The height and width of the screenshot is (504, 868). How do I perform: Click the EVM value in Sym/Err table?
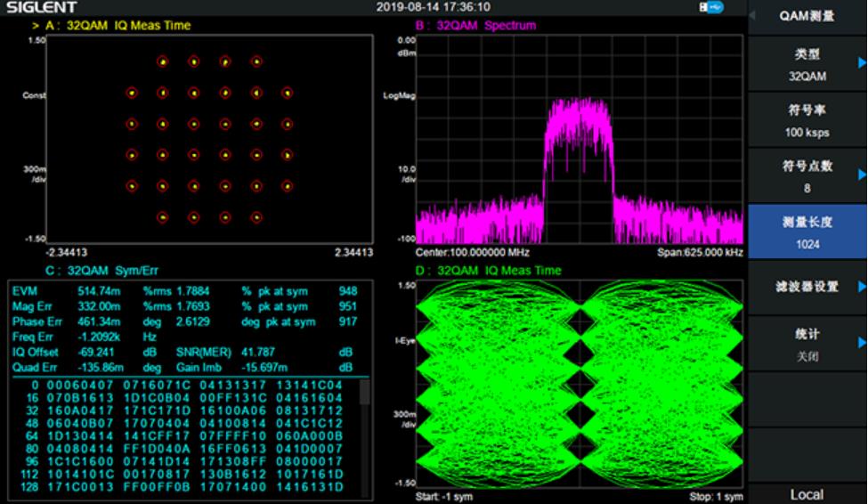pyautogui.click(x=98, y=290)
